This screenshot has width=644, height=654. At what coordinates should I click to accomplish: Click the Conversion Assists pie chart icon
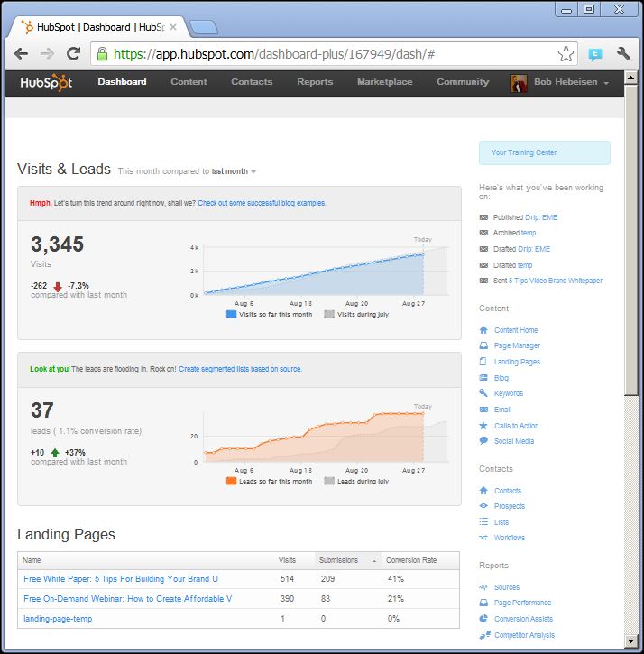[484, 619]
